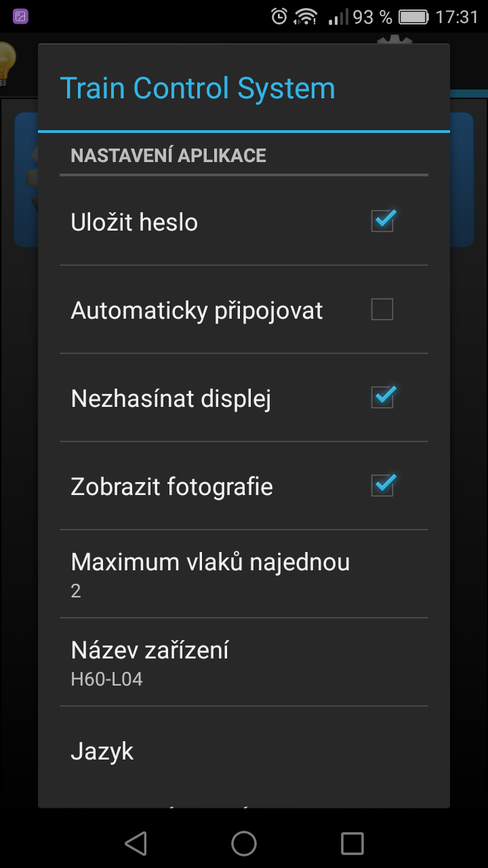The width and height of the screenshot is (488, 868).
Task: Tap the battery icon in status bar
Action: pos(413,16)
